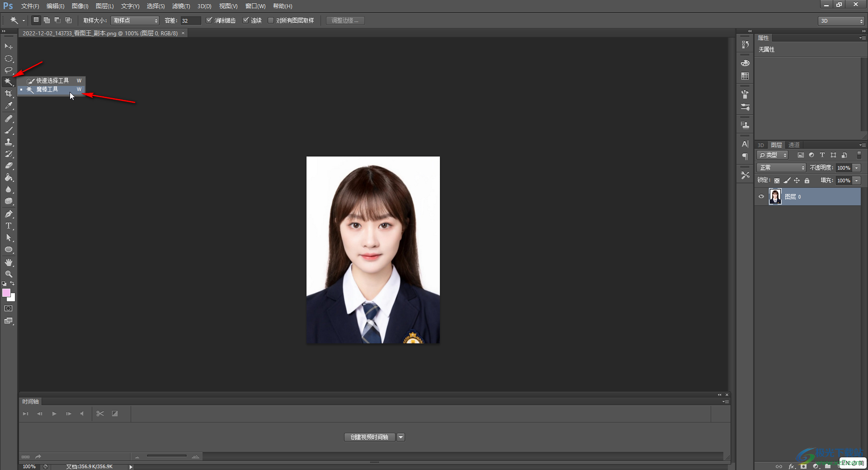Select the Pen tool
Image resolution: width=868 pixels, height=470 pixels.
point(9,214)
